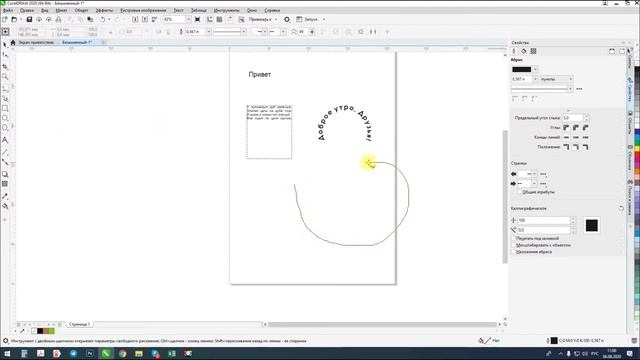Viewport: 640px width, 360px height.
Task: Open the Transparency tab in Properties docker
Action: 533,51
